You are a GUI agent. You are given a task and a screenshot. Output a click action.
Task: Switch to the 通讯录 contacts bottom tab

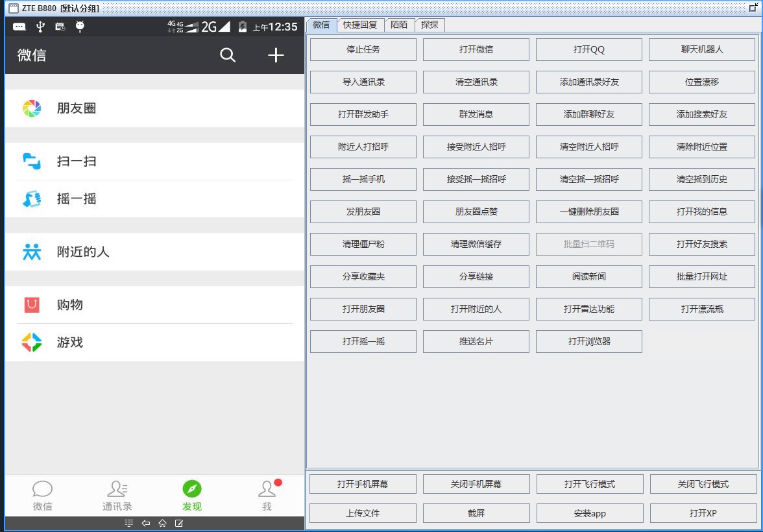point(117,496)
